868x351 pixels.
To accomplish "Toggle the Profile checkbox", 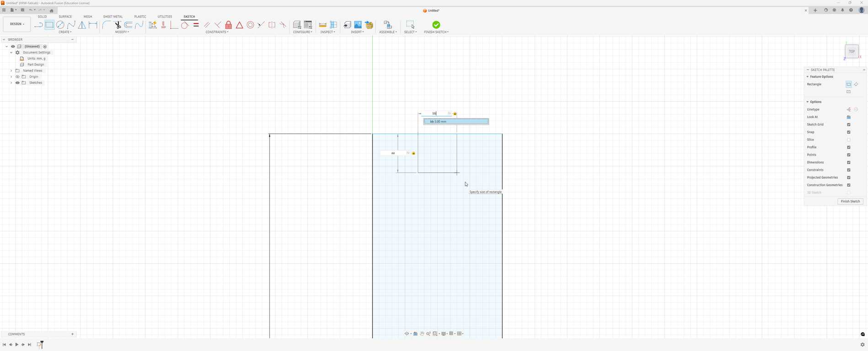I will click(849, 147).
